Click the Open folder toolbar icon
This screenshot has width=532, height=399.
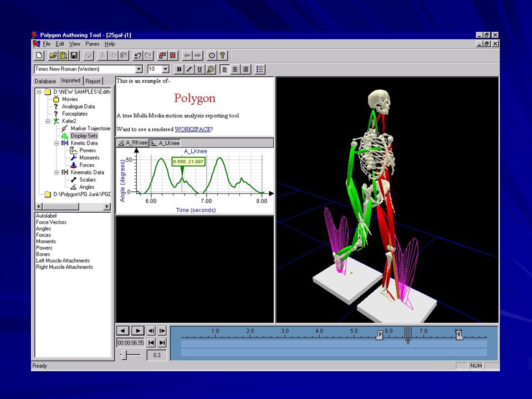tap(53, 55)
